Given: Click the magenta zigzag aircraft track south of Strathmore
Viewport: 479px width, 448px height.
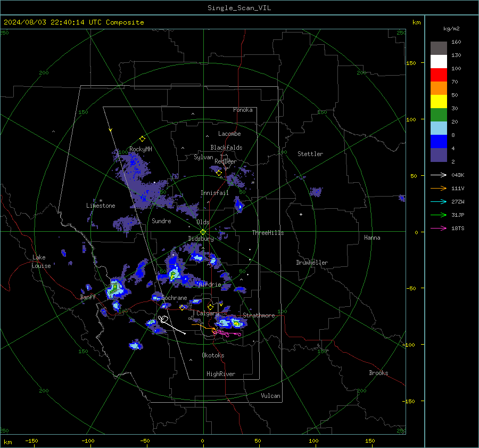Looking at the screenshot, I should coord(227,333).
